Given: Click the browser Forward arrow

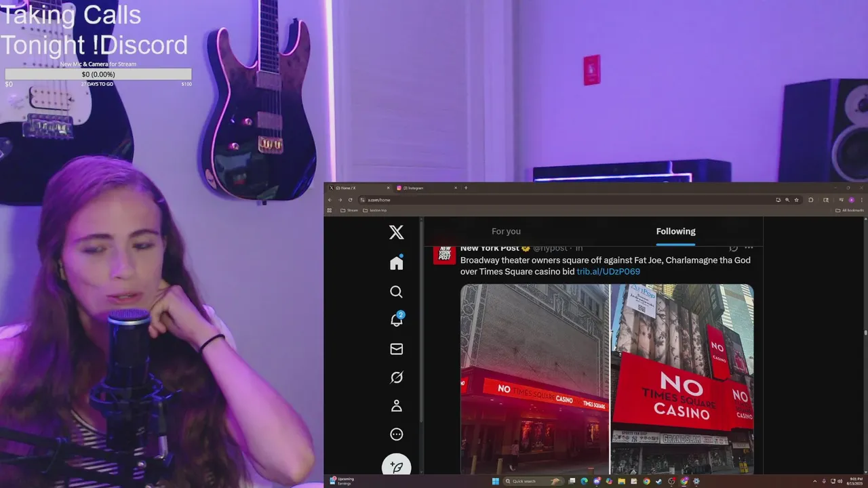Looking at the screenshot, I should (340, 200).
